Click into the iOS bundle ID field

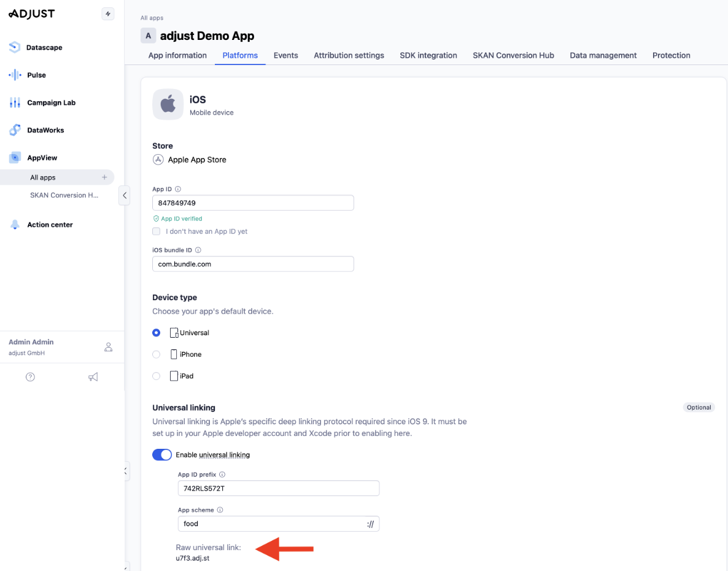[x=253, y=264]
